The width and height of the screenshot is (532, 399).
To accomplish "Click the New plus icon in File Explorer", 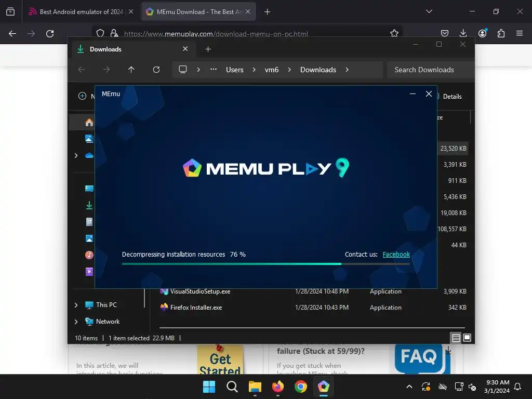I will (83, 96).
